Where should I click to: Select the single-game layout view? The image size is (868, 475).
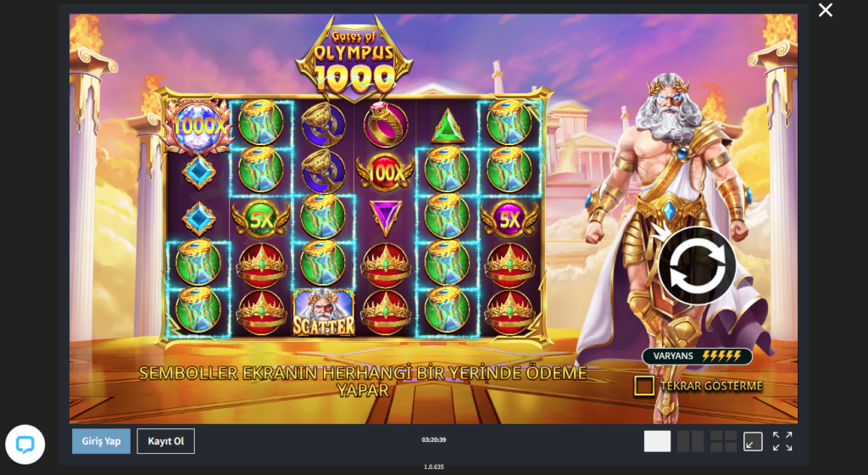[657, 442]
